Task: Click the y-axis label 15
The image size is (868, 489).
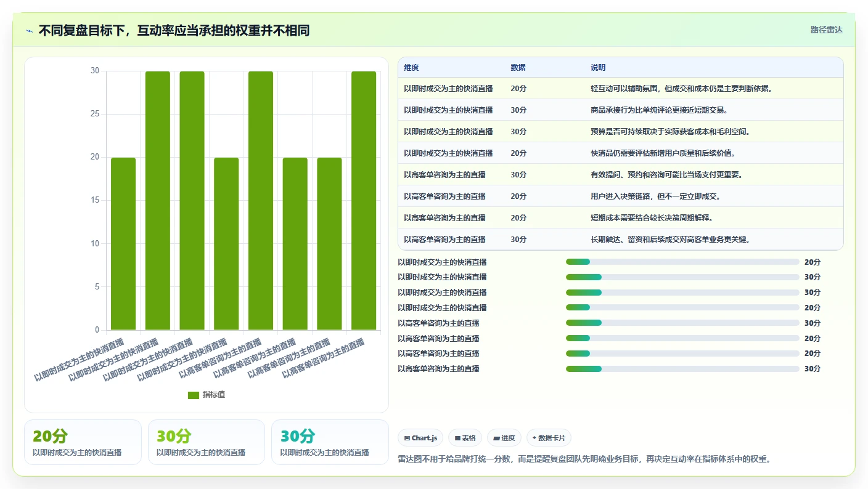Action: click(x=94, y=200)
